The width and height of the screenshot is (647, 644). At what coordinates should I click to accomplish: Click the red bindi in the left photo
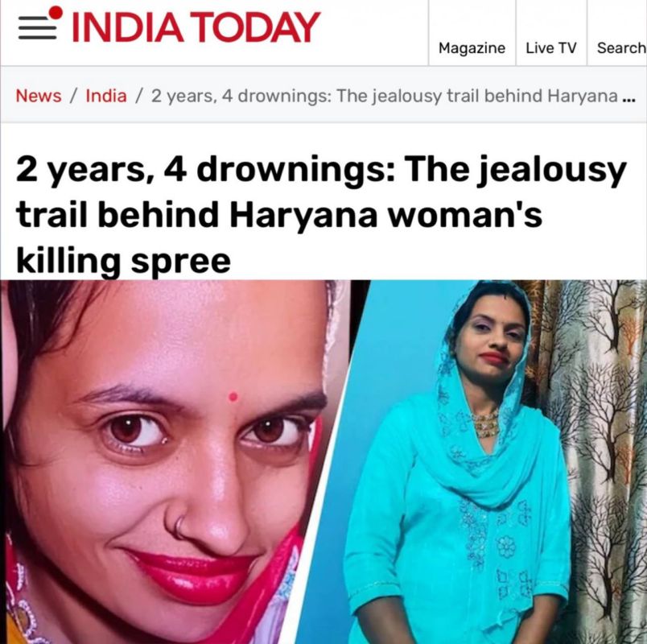point(233,397)
